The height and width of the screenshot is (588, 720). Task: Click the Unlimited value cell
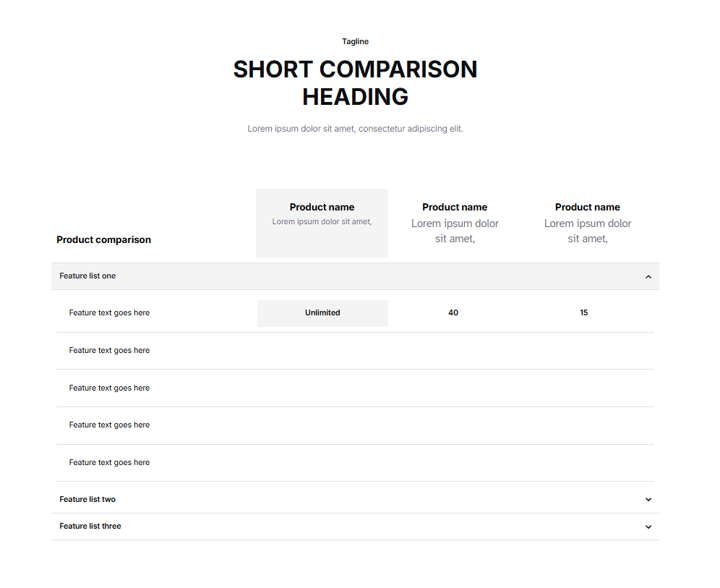(322, 313)
